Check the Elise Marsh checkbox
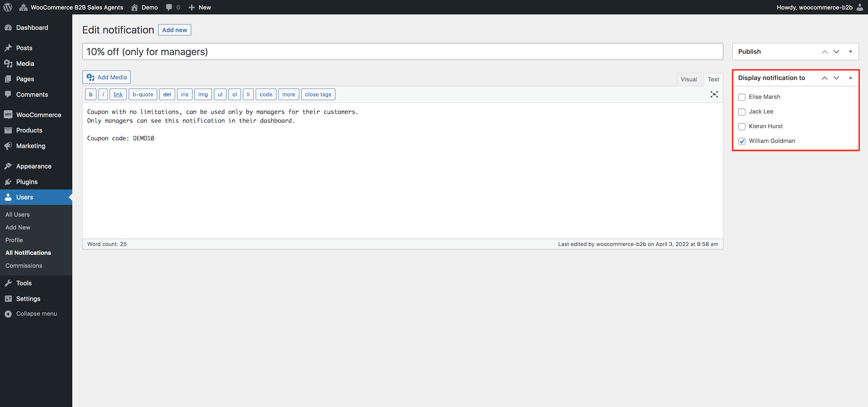 coord(742,97)
